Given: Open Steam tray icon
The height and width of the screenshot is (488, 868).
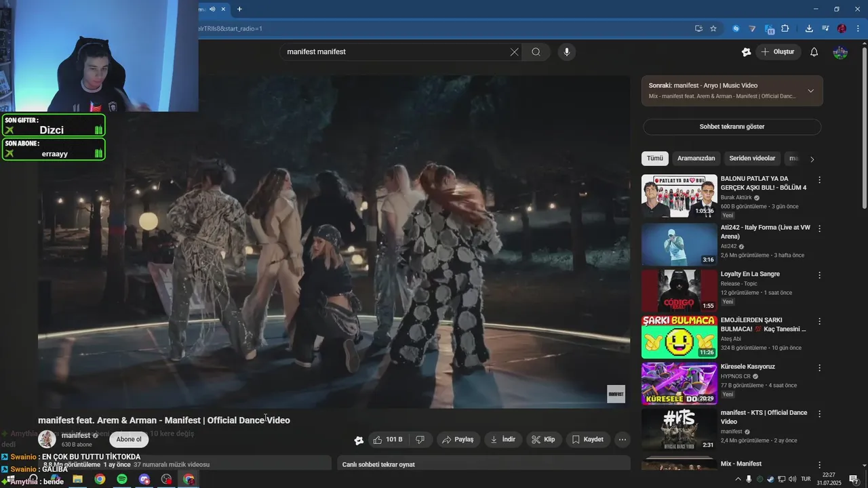Looking at the screenshot, I should coord(770,479).
